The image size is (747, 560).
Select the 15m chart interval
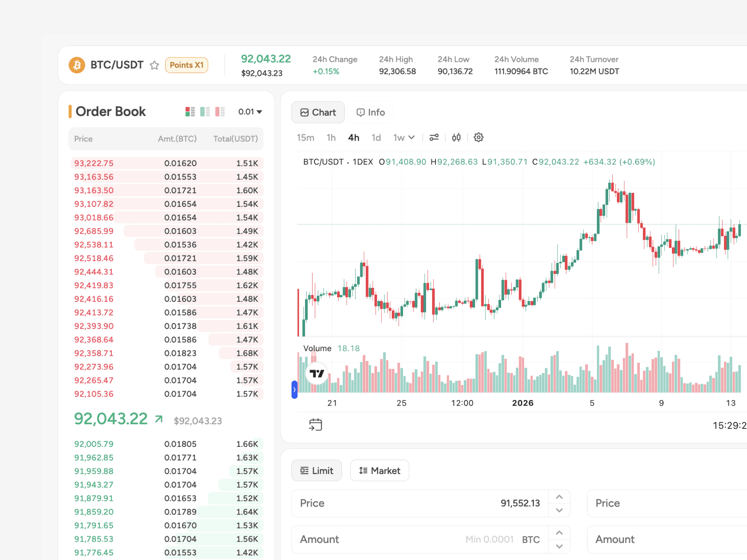tap(305, 138)
